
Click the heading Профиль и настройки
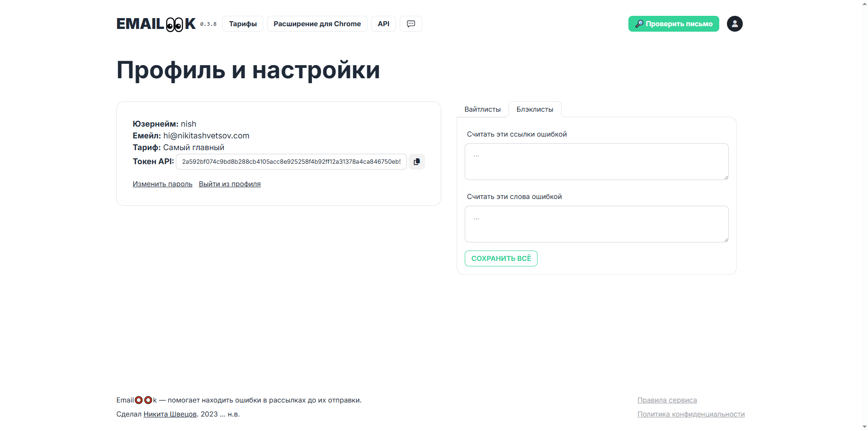tap(248, 70)
